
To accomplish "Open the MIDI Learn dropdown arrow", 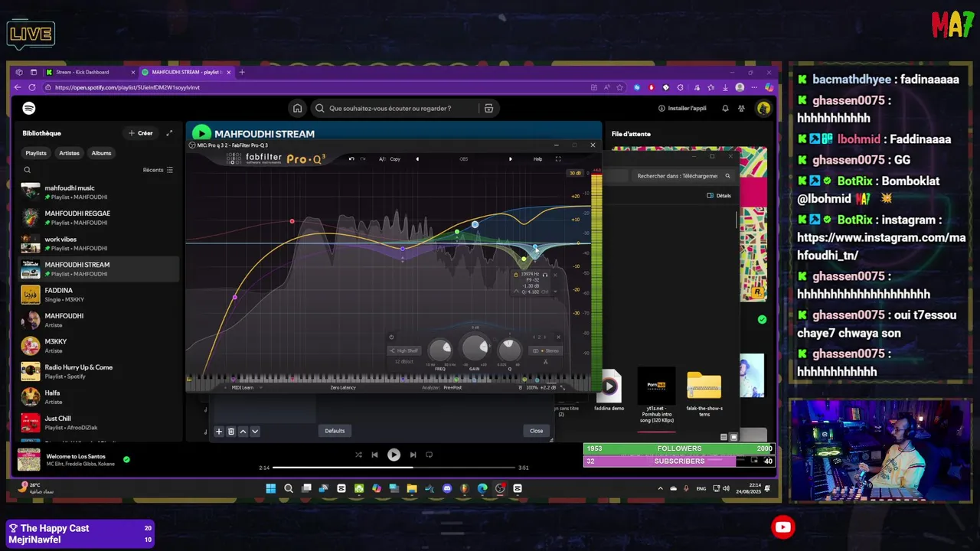I will point(260,387).
